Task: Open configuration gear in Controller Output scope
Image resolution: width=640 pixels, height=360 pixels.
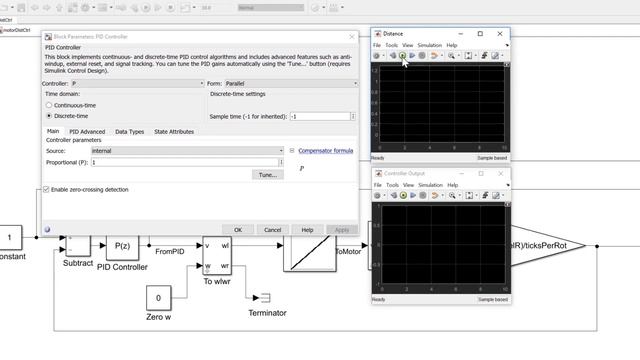Action: [x=377, y=196]
